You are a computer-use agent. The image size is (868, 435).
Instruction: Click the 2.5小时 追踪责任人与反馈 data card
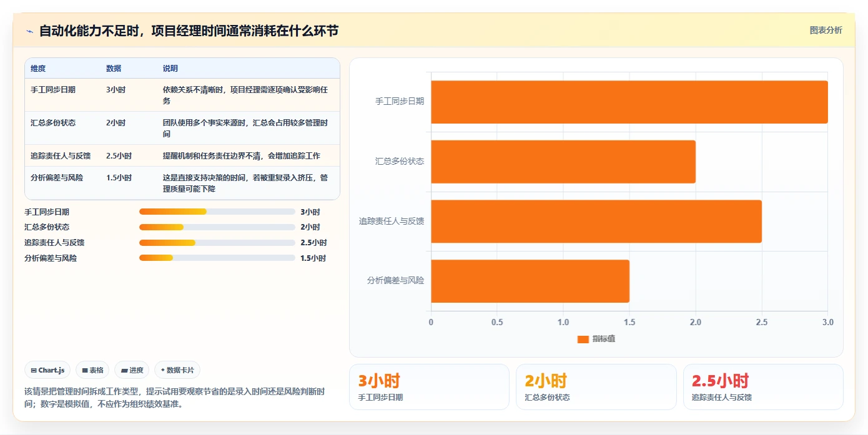(763, 387)
